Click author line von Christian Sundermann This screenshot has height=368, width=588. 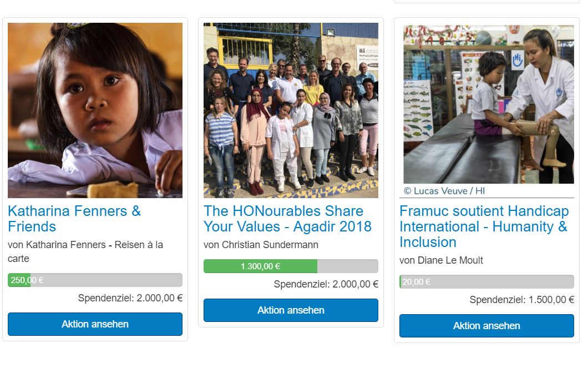click(x=261, y=245)
